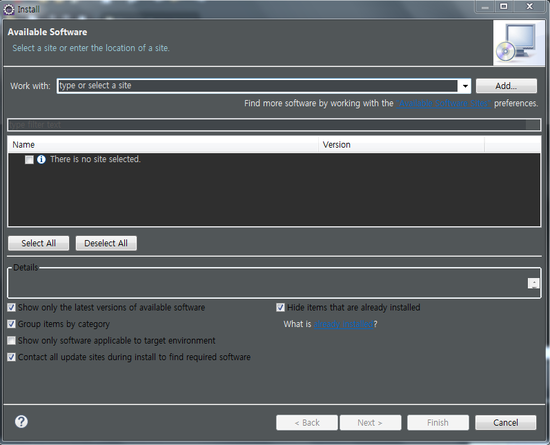Maximize the Install window
This screenshot has width=550, height=445.
point(504,6)
